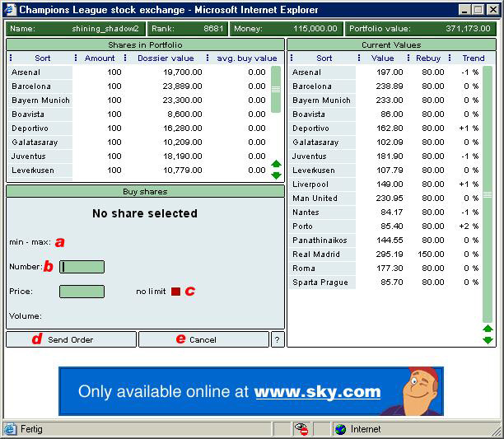The width and height of the screenshot is (504, 439).
Task: Open the www.sky.com banner link
Action: [x=317, y=392]
